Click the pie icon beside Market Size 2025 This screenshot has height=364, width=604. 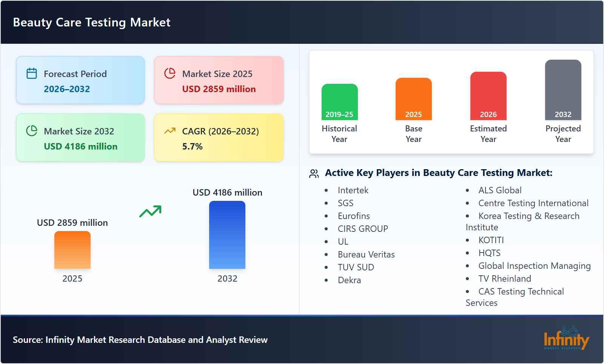170,73
